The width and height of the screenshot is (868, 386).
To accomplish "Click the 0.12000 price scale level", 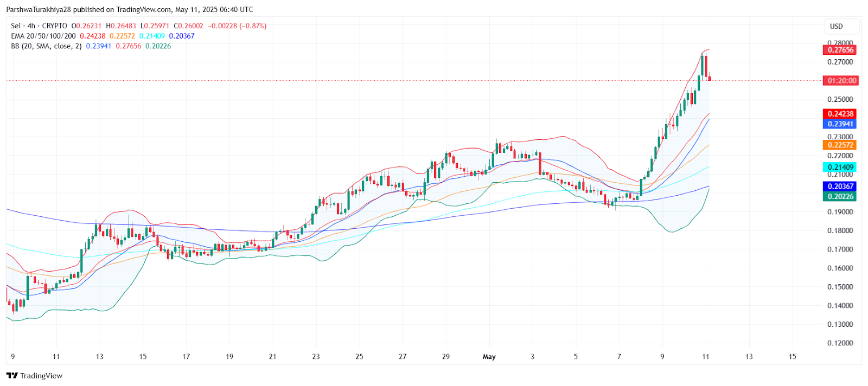I will click(x=840, y=343).
